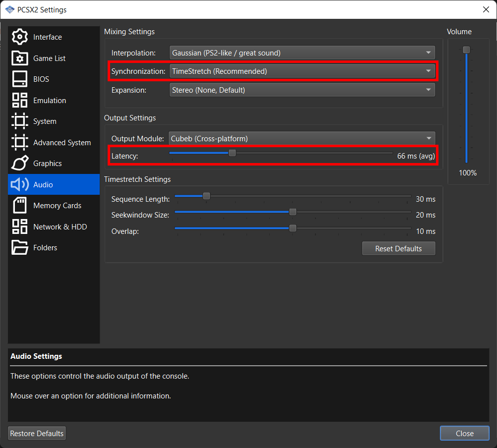Click the 66 ms (avg) latency value
The image size is (497, 448).
[416, 156]
